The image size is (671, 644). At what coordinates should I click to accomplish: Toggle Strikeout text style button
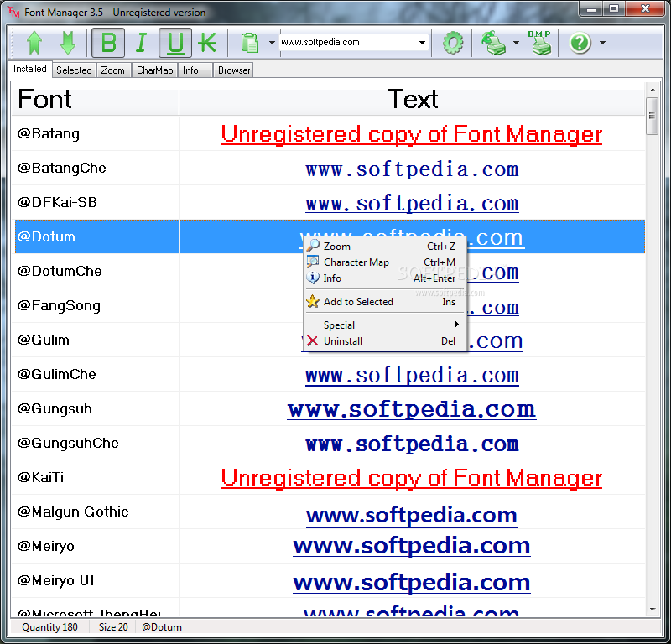[x=207, y=43]
